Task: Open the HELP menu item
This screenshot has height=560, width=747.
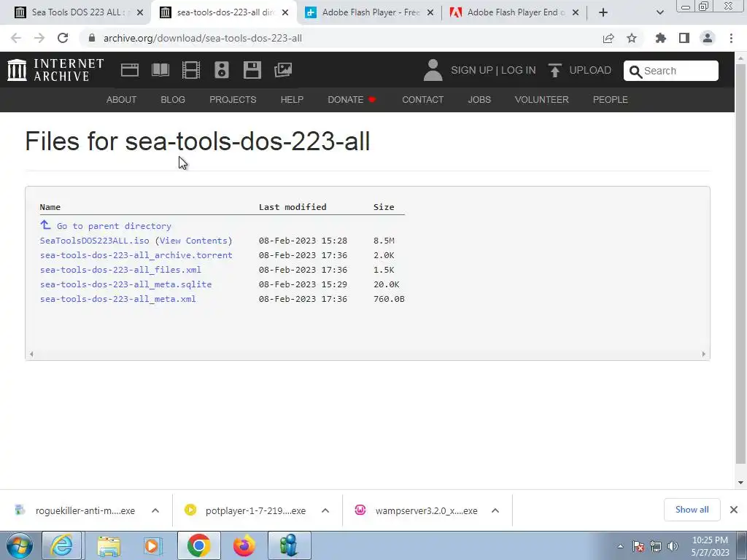Action: [x=292, y=99]
